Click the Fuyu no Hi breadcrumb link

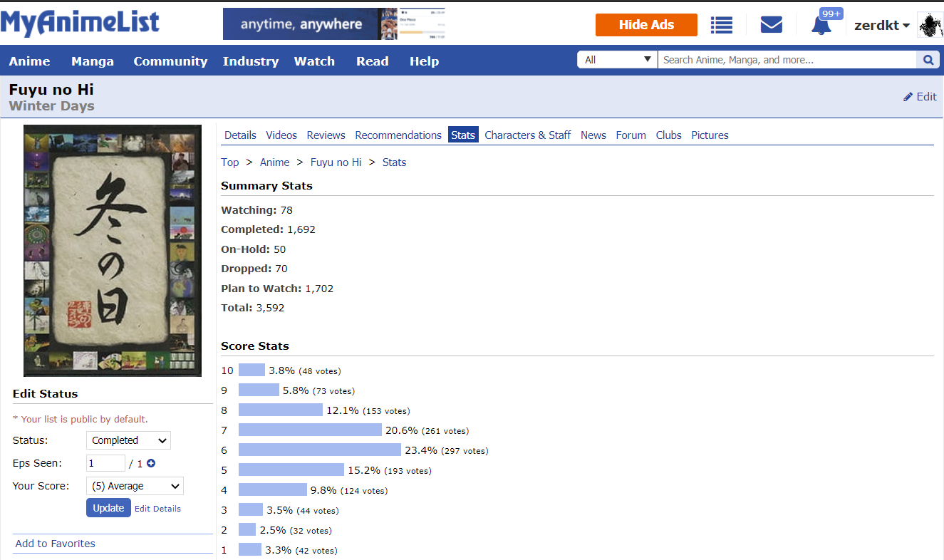336,162
